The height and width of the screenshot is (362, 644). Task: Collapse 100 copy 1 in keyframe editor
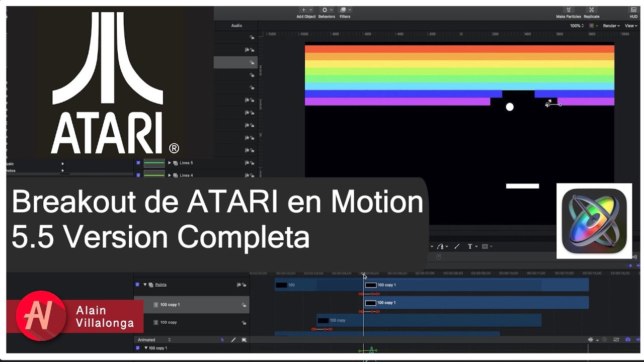pyautogui.click(x=146, y=348)
